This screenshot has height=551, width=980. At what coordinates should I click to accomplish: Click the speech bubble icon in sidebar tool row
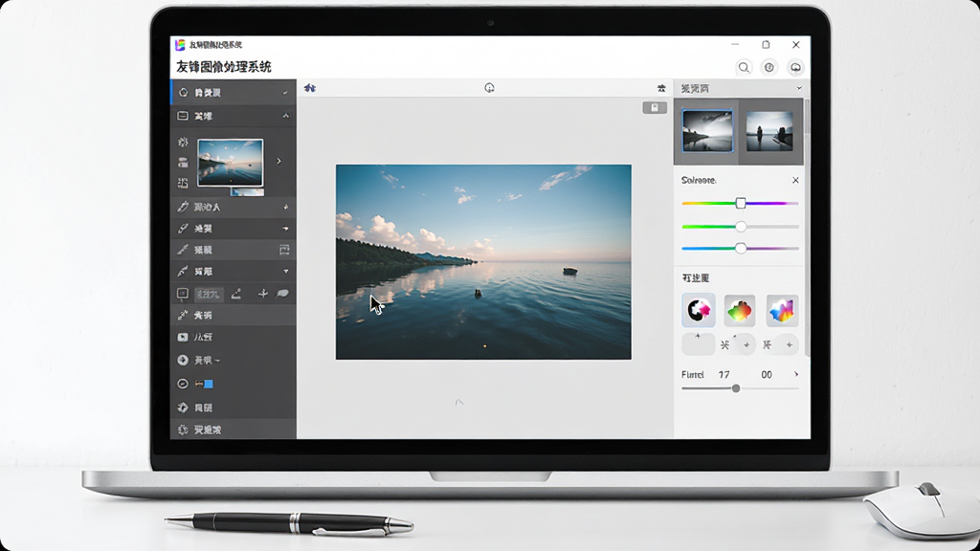pos(282,294)
